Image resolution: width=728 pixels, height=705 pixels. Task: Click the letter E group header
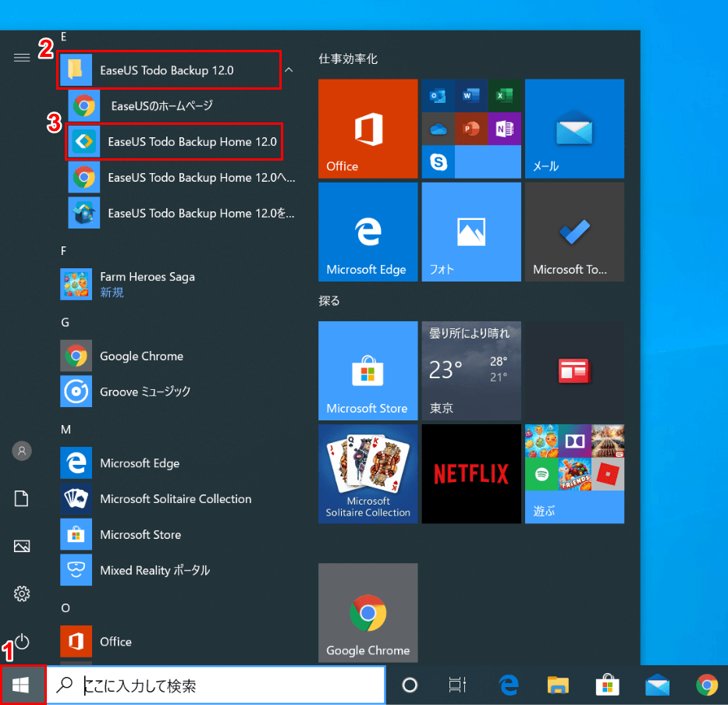click(x=64, y=37)
